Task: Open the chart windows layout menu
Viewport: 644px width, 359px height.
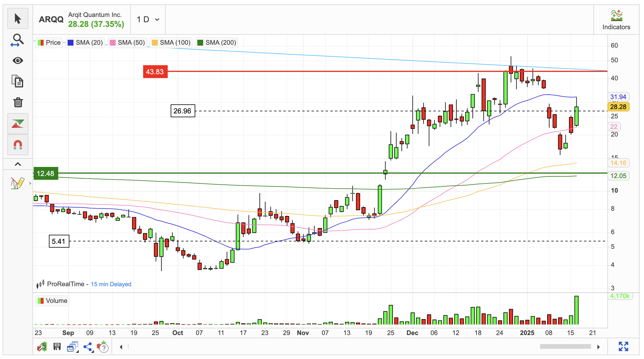Action: (x=73, y=347)
